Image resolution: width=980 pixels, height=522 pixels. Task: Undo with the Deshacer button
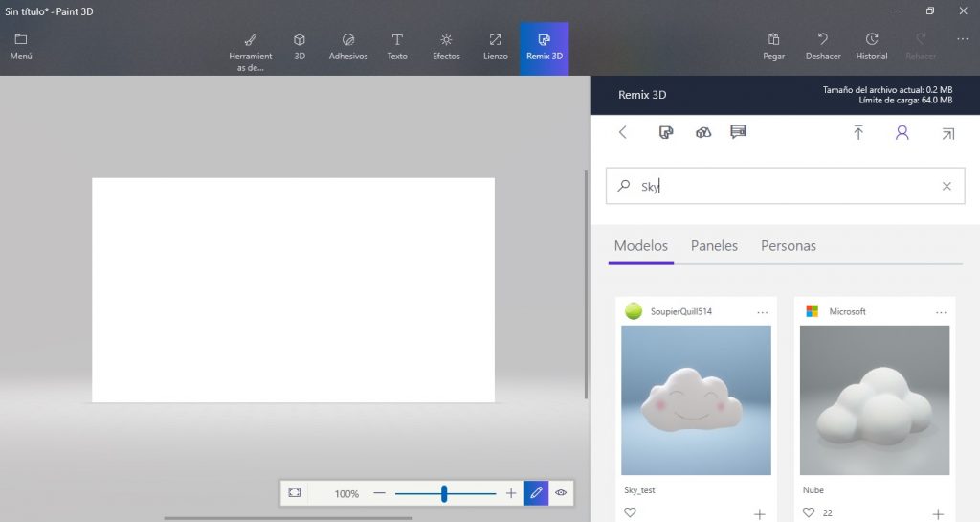pyautogui.click(x=823, y=48)
